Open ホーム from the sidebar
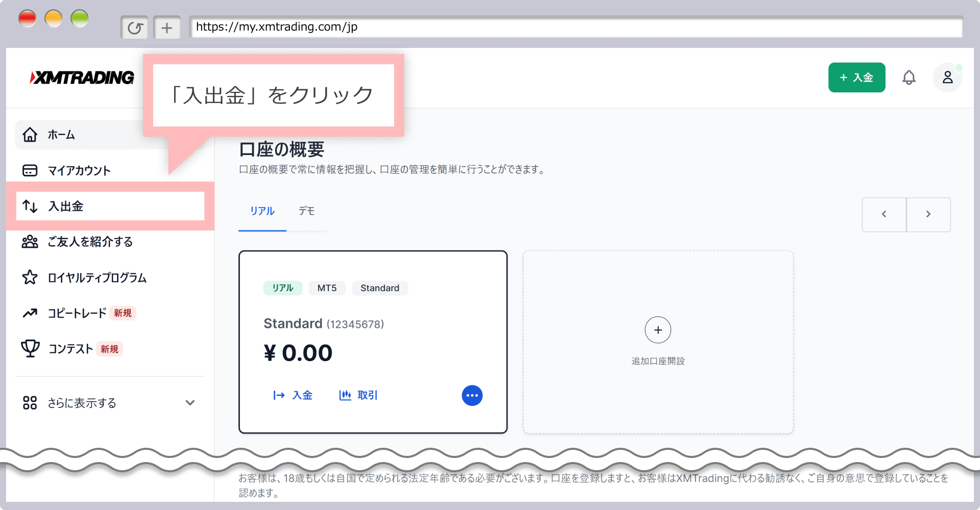 pyautogui.click(x=61, y=135)
